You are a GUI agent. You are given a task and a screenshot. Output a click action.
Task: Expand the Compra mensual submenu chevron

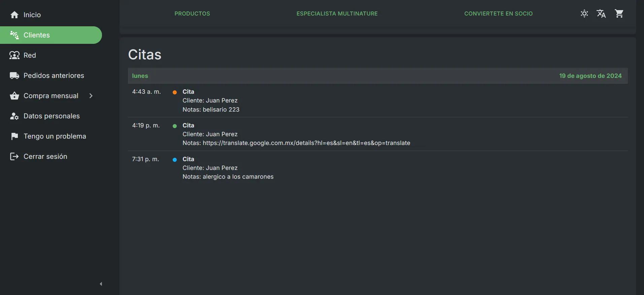(91, 96)
